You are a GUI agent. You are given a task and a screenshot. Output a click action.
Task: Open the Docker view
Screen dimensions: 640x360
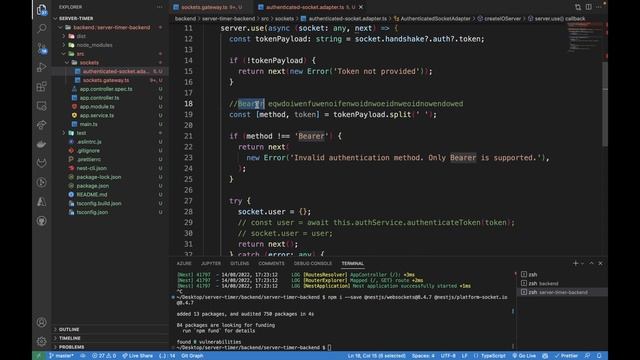42,144
